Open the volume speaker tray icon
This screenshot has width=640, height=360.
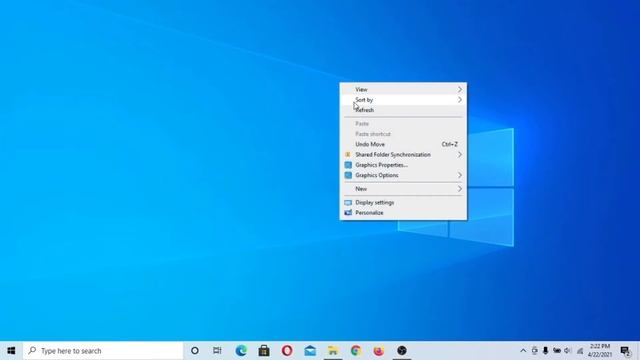568,351
